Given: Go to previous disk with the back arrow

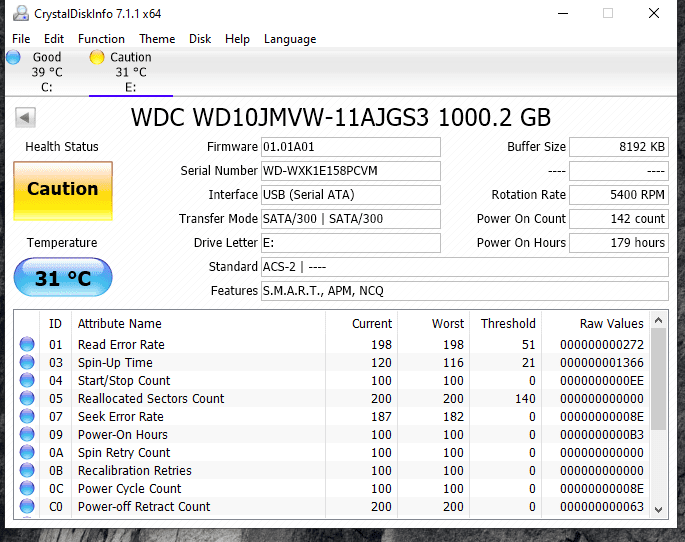Looking at the screenshot, I should pos(25,117).
